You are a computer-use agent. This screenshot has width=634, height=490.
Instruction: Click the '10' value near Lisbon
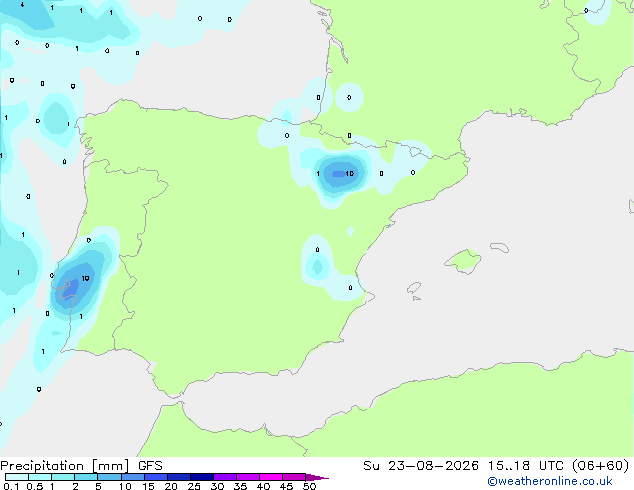[85, 279]
